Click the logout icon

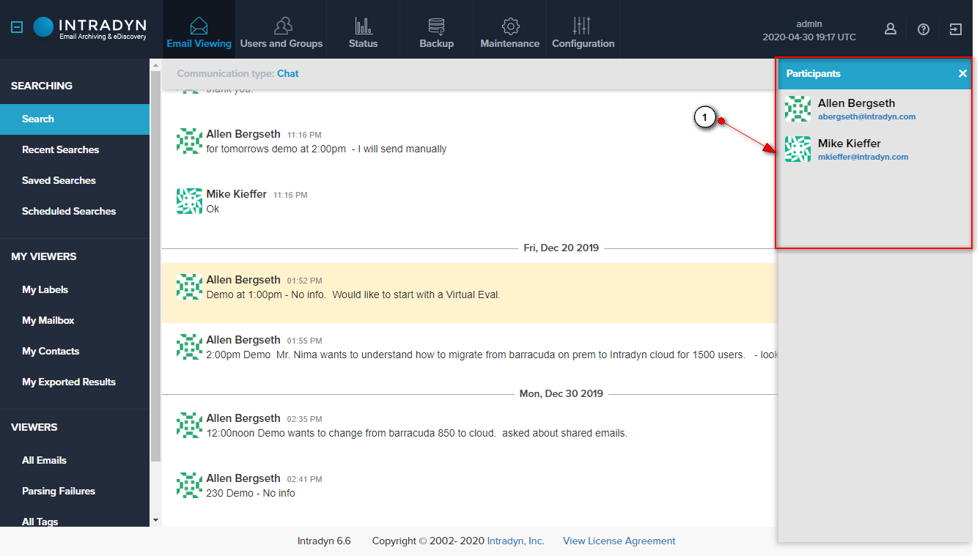point(956,29)
